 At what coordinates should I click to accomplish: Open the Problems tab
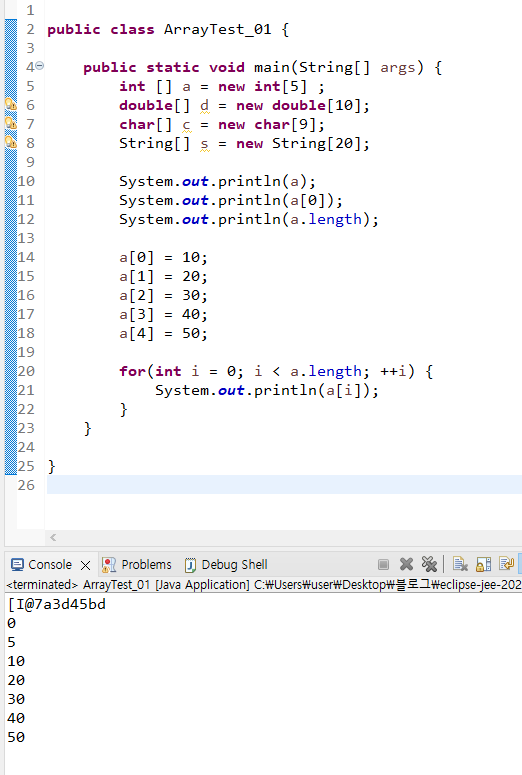(x=137, y=564)
